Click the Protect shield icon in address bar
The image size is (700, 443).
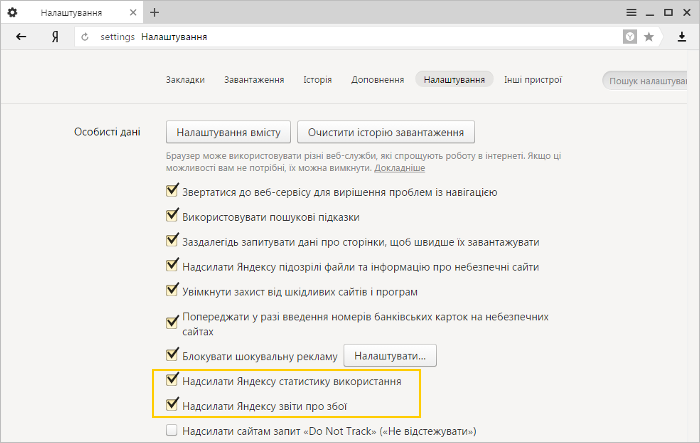point(629,37)
